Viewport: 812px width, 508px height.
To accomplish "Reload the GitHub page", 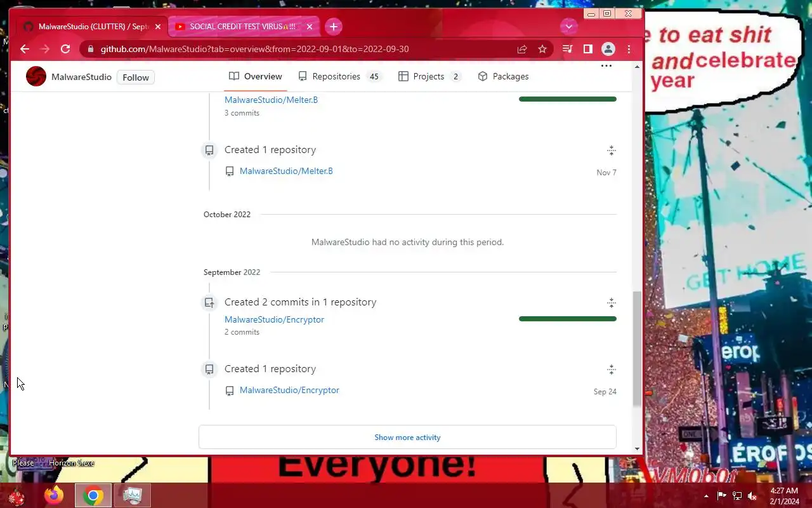I will point(65,49).
